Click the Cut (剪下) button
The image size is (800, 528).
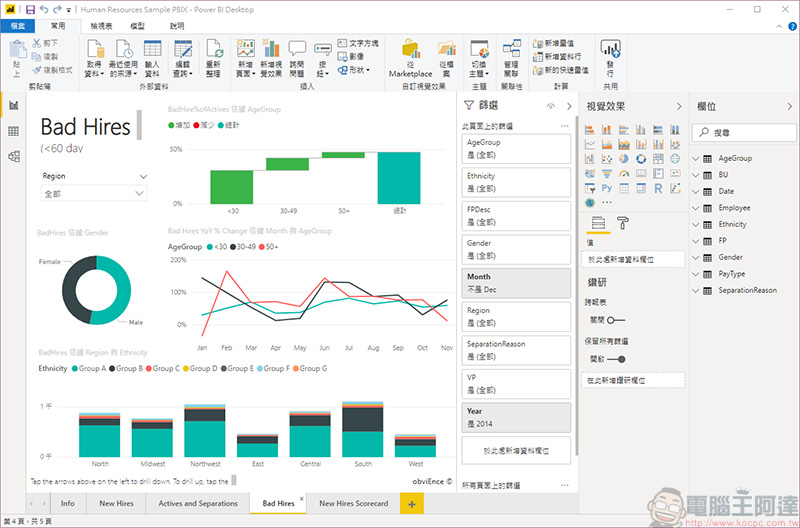pos(45,43)
